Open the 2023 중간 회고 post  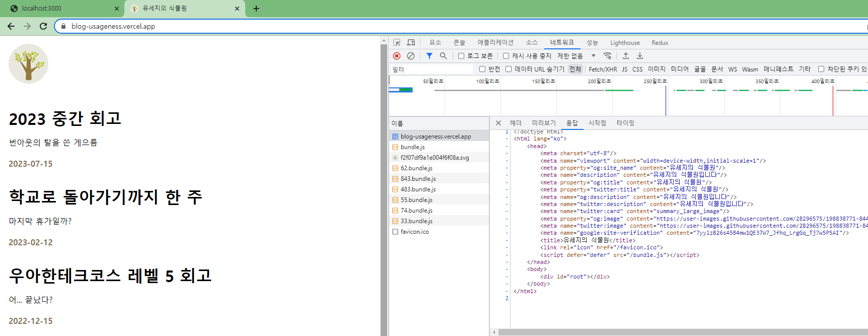click(x=65, y=119)
